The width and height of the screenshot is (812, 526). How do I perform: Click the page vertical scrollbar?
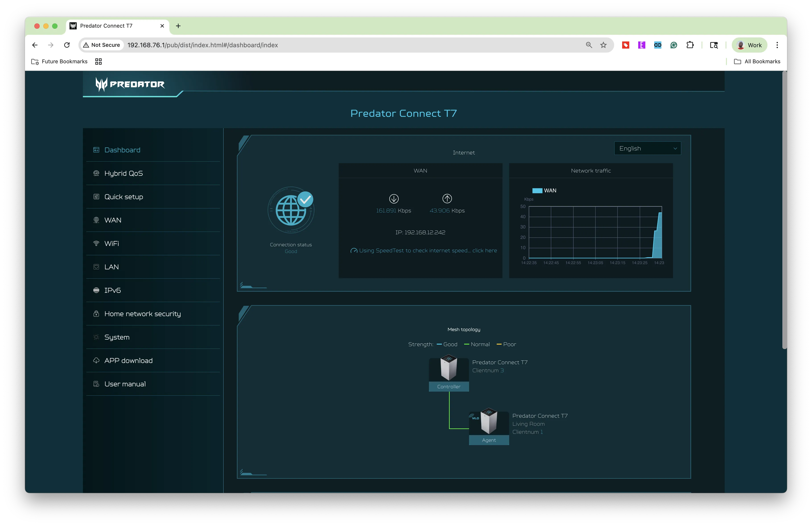pos(784,210)
